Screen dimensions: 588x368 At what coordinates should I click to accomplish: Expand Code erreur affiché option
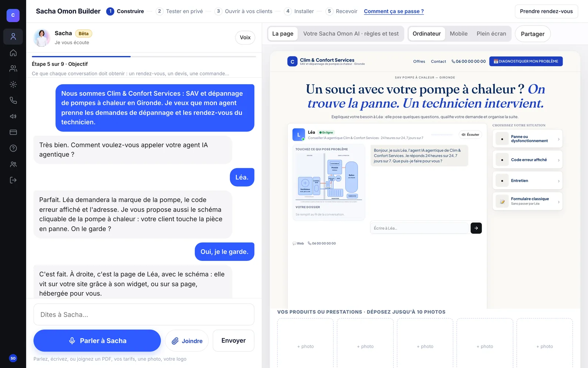[527, 160]
